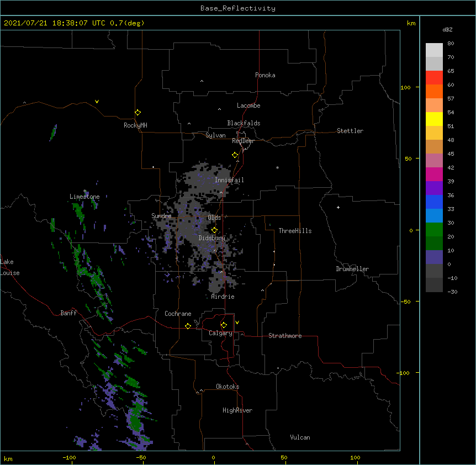Select the yellow diamond marker south of RedDeer
This screenshot has height=465, width=476.
(235, 155)
